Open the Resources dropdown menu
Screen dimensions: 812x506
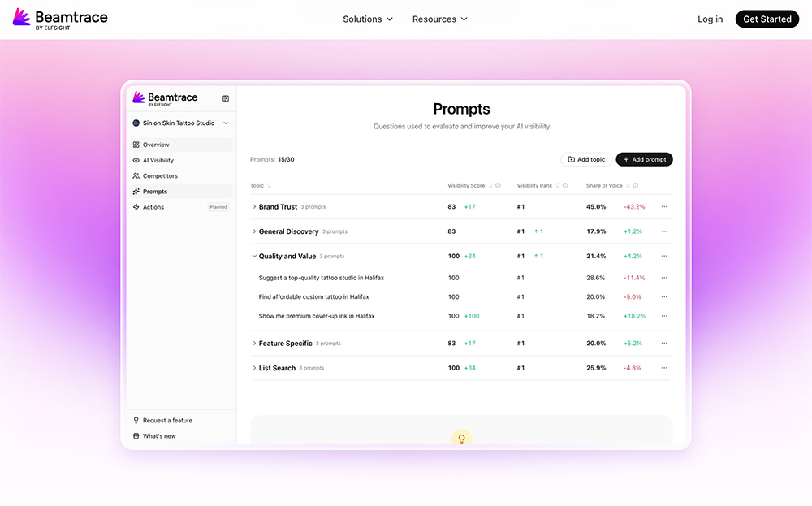click(x=439, y=19)
